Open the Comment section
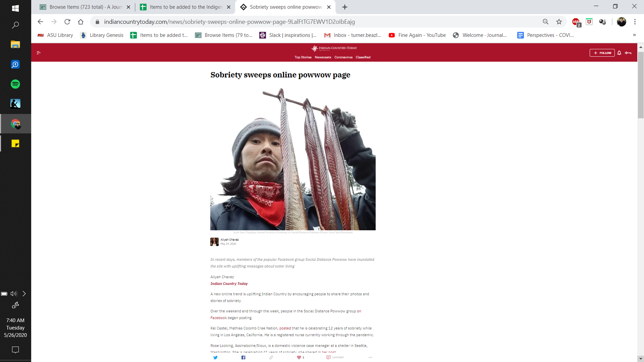644x362 pixels. tap(335, 357)
